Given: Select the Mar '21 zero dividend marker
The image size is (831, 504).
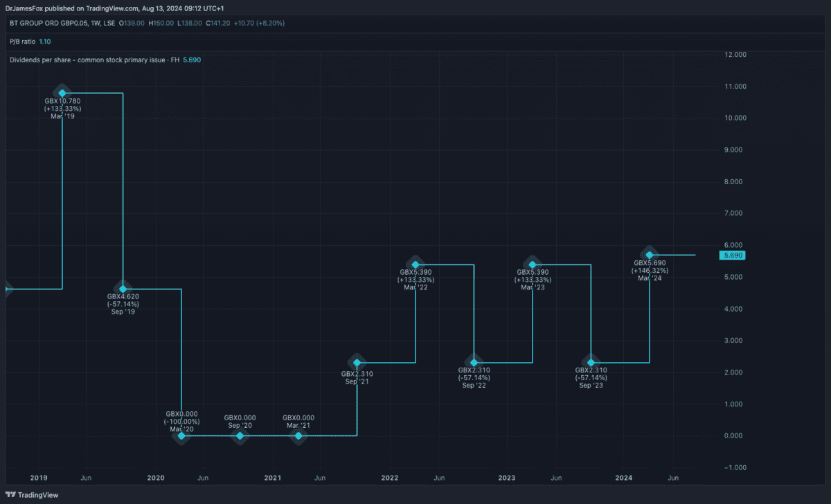Looking at the screenshot, I should [x=298, y=435].
